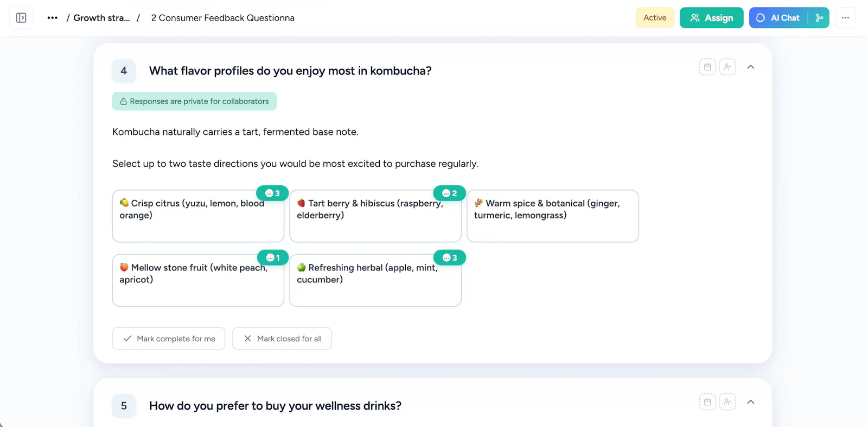
Task: Select Warm spice & botanical option
Action: coord(553,216)
